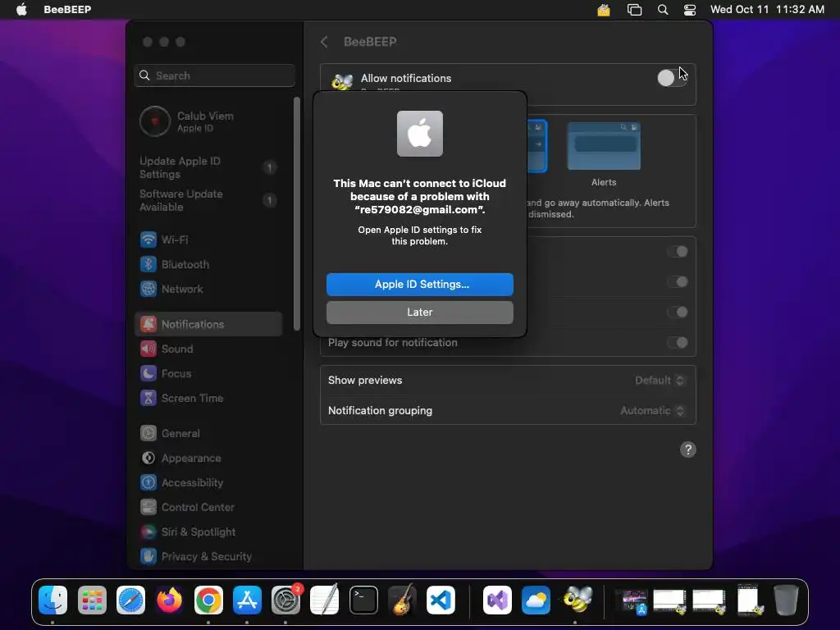Select Wi-Fi in the sidebar
The height and width of the screenshot is (630, 840).
(x=209, y=240)
